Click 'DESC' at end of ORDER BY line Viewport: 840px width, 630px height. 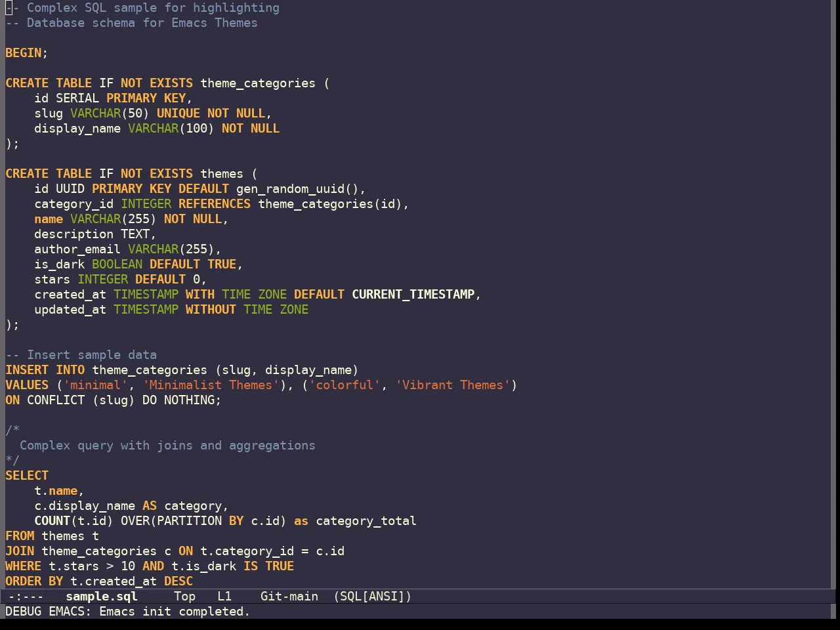(x=178, y=581)
